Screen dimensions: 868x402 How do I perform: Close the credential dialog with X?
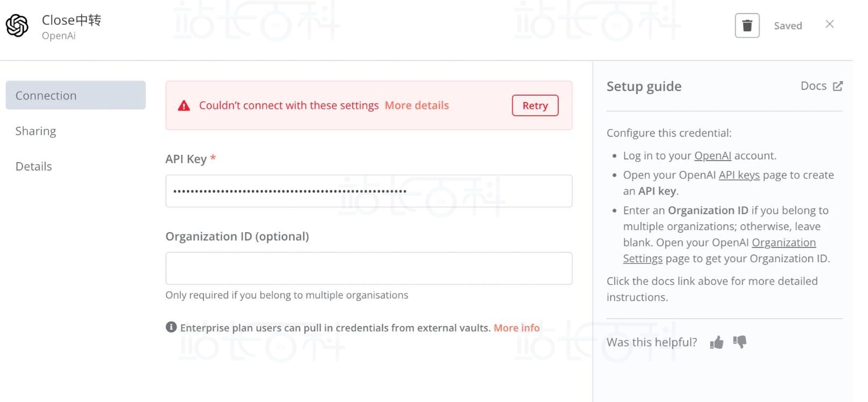(x=829, y=24)
